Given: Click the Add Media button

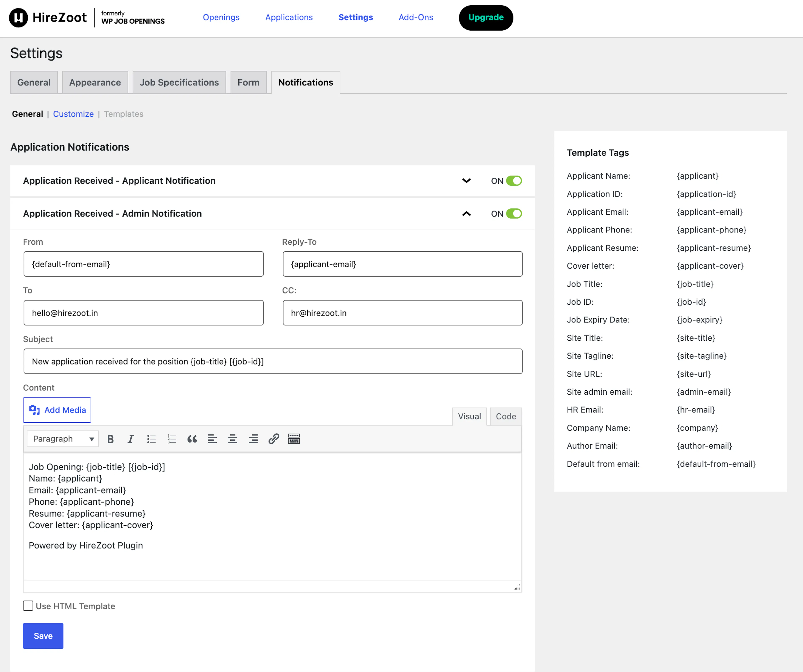Looking at the screenshot, I should 57,410.
